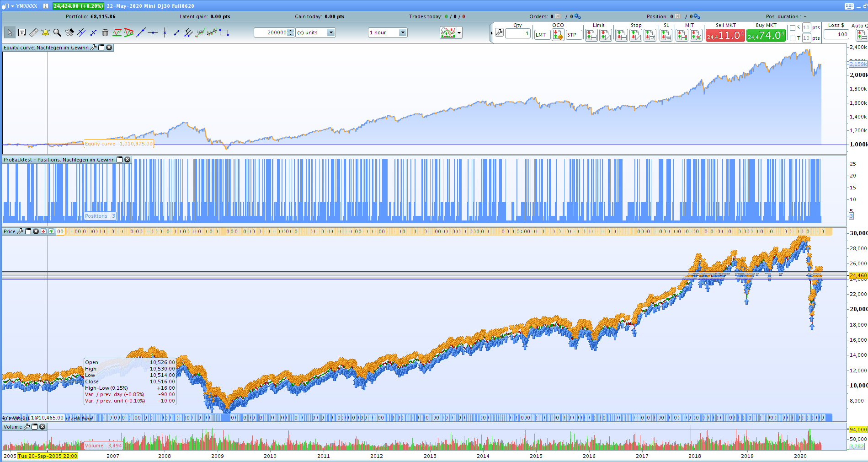The width and height of the screenshot is (868, 462).
Task: Click the Portfolio €8,115.86 value
Action: click(x=103, y=16)
